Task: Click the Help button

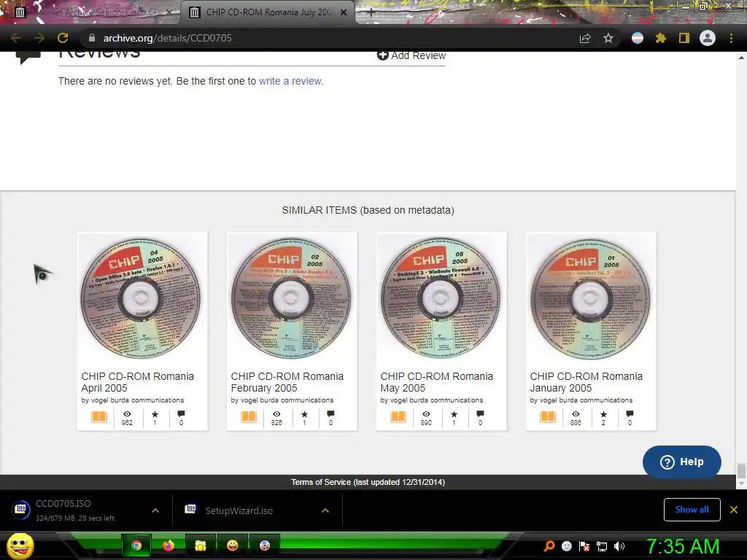Action: [682, 462]
